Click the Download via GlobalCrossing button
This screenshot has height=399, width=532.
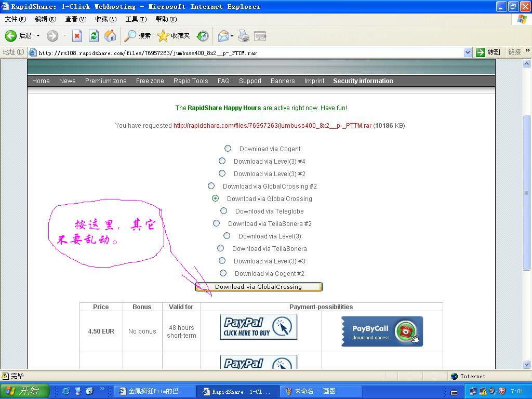(259, 287)
